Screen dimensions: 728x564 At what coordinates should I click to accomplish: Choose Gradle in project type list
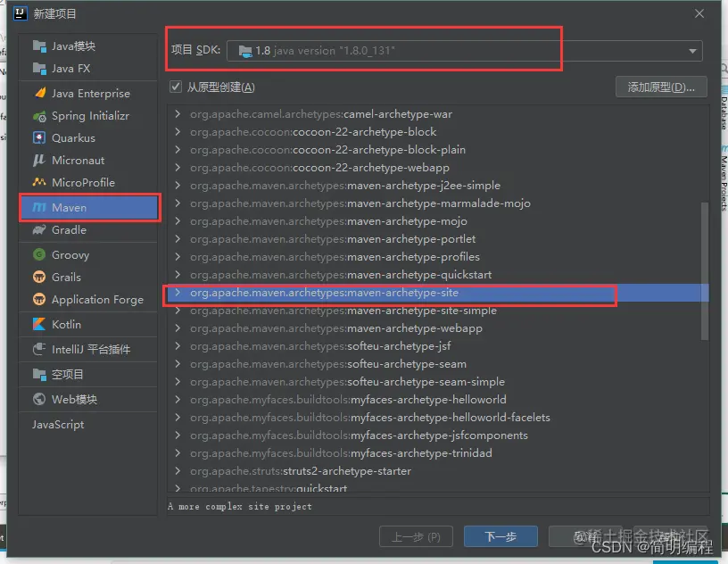(88, 230)
